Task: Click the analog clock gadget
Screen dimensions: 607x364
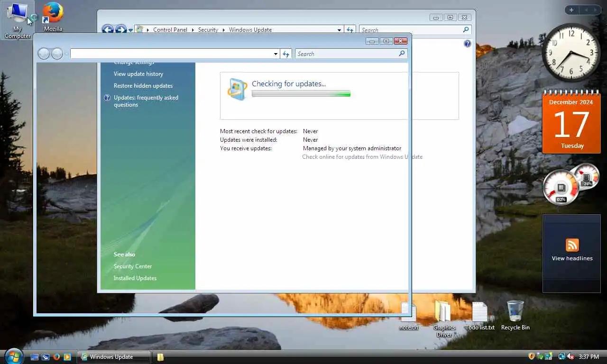Action: 571,53
